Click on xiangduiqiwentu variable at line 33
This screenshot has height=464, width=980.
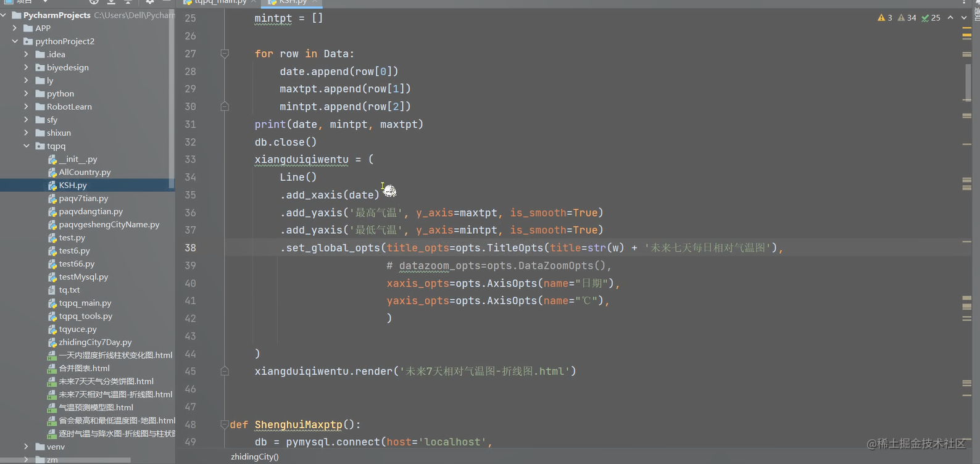coord(301,160)
